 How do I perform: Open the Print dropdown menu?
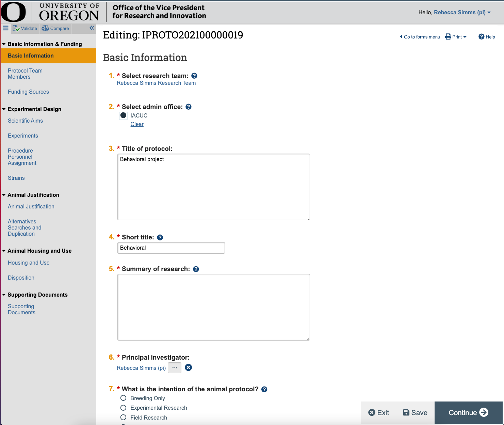point(456,37)
